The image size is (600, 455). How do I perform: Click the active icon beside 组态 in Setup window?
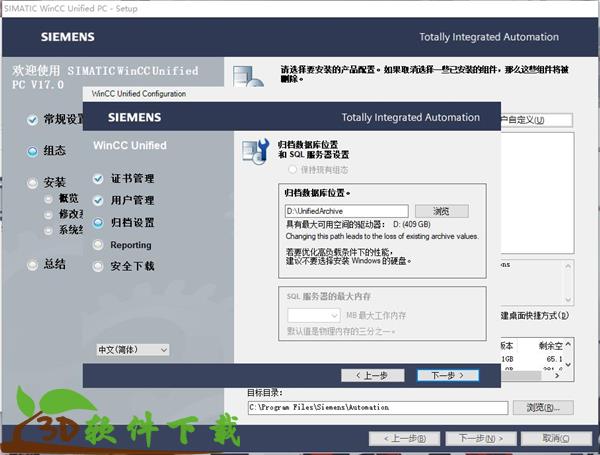[x=33, y=152]
